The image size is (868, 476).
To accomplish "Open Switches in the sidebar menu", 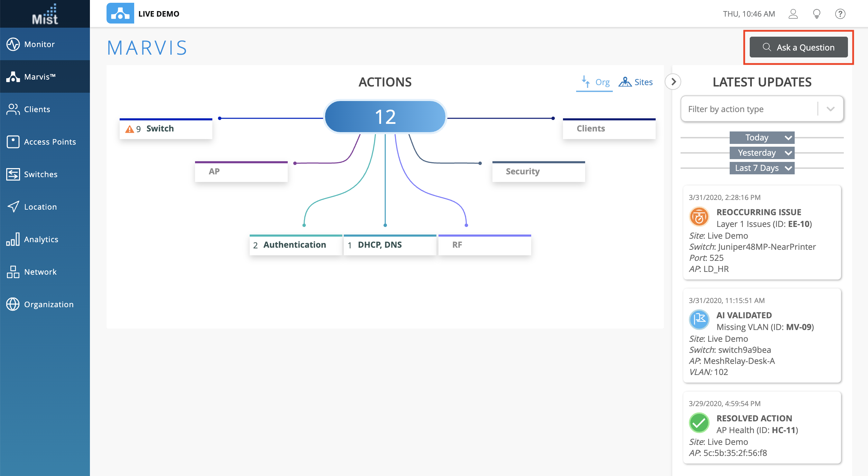I will coord(40,174).
